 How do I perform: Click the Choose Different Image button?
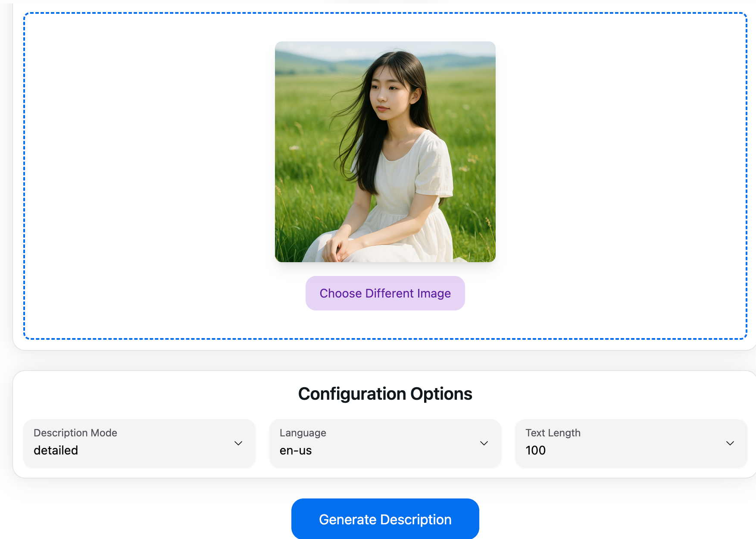(x=385, y=293)
